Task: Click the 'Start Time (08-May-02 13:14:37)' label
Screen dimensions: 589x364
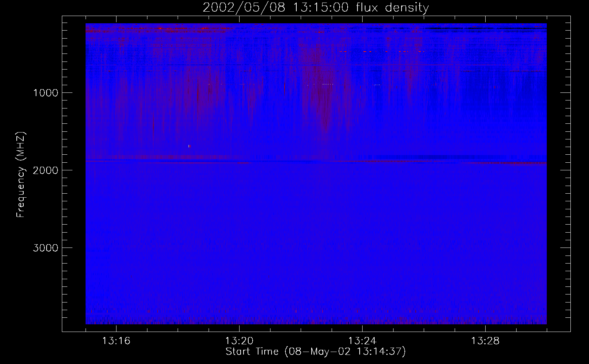Action: pyautogui.click(x=316, y=352)
